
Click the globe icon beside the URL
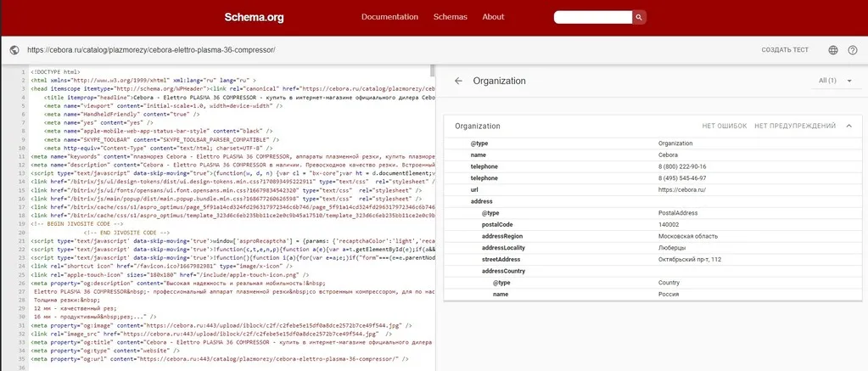[14, 50]
